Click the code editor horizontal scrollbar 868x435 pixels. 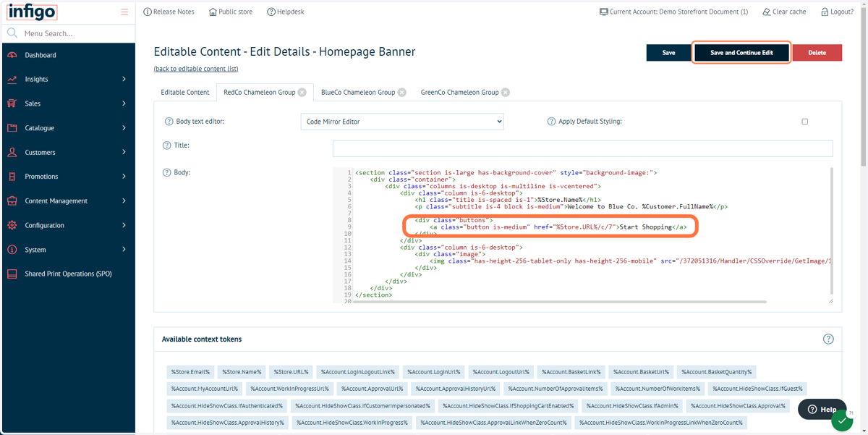(561, 302)
